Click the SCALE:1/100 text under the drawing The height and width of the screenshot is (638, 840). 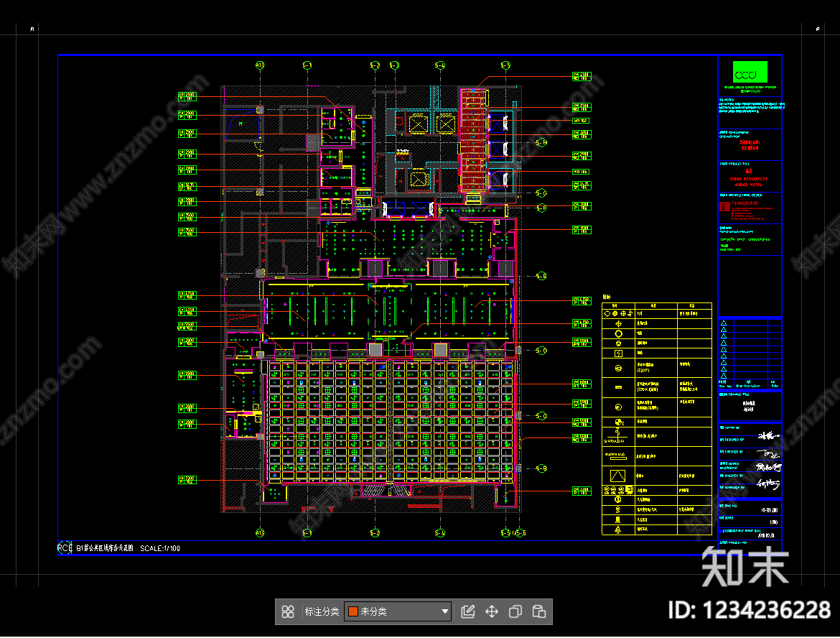coord(160,548)
